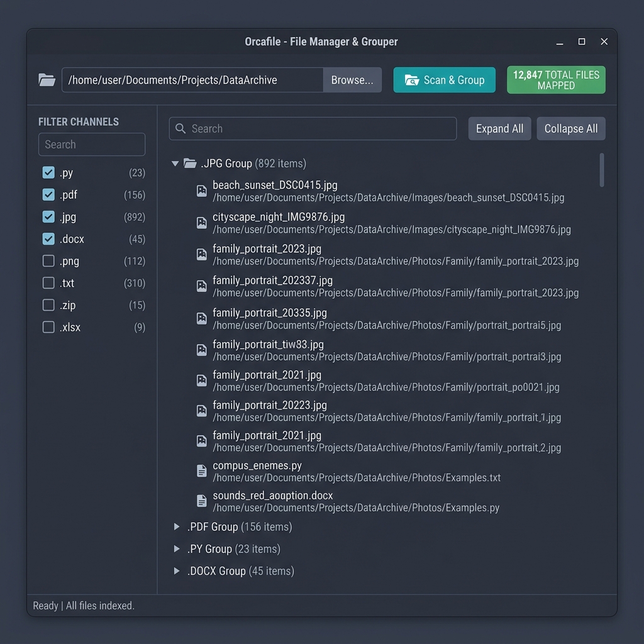Select the .DOCX Group (45 items) label
This screenshot has width=644, height=644.
click(241, 571)
